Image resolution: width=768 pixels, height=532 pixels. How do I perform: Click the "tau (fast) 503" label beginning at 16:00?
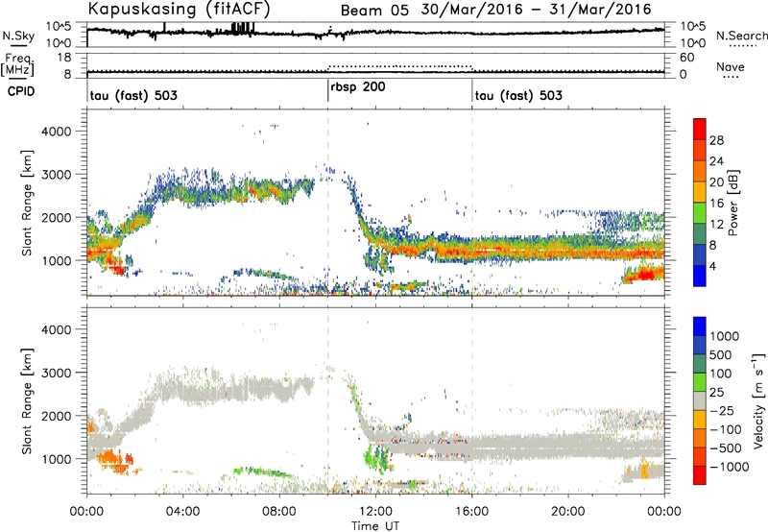(518, 95)
